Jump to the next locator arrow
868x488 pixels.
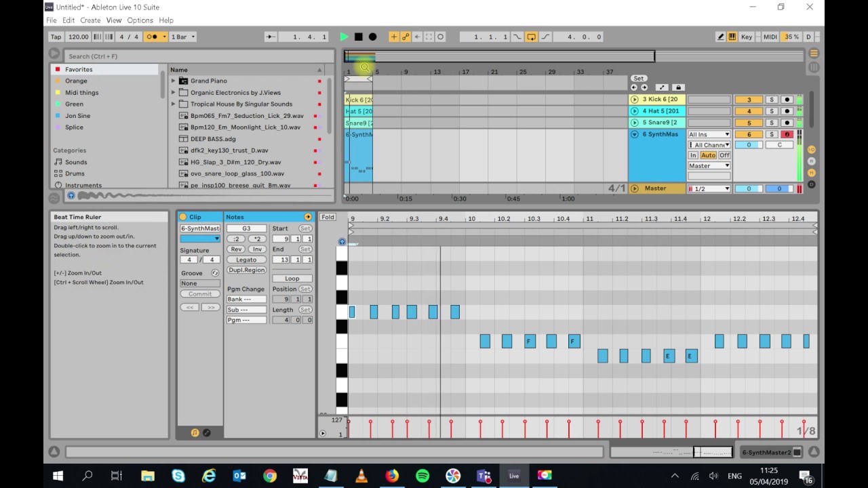click(x=644, y=87)
